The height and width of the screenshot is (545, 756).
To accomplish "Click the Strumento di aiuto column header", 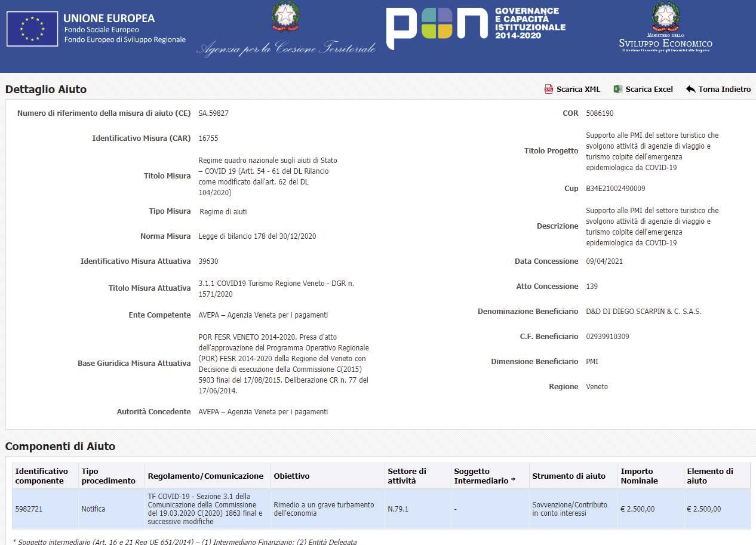I will (574, 476).
